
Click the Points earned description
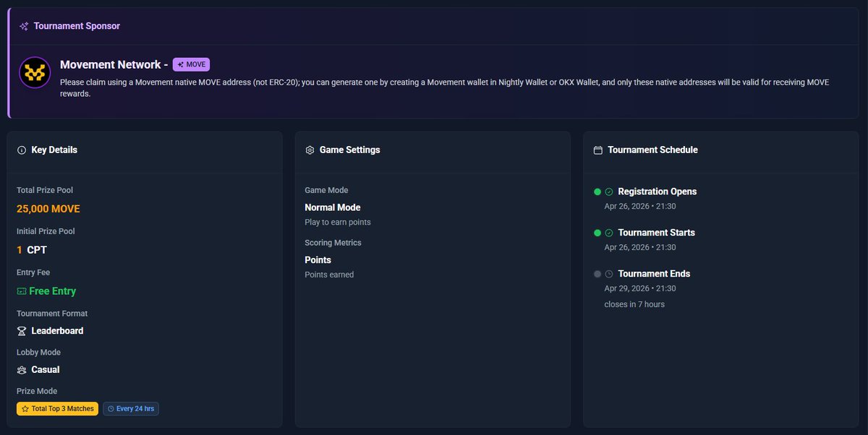329,275
